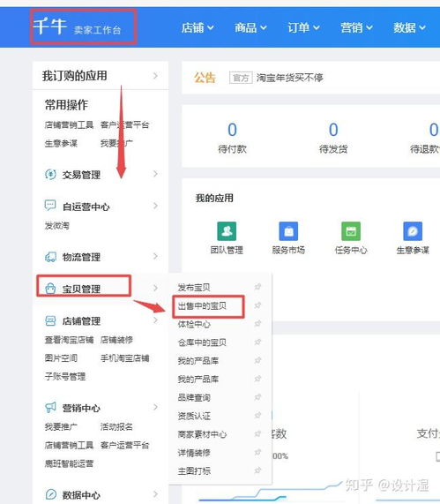Expand the 自运营中心 chevron arrow
440x504 pixels.
coord(155,206)
